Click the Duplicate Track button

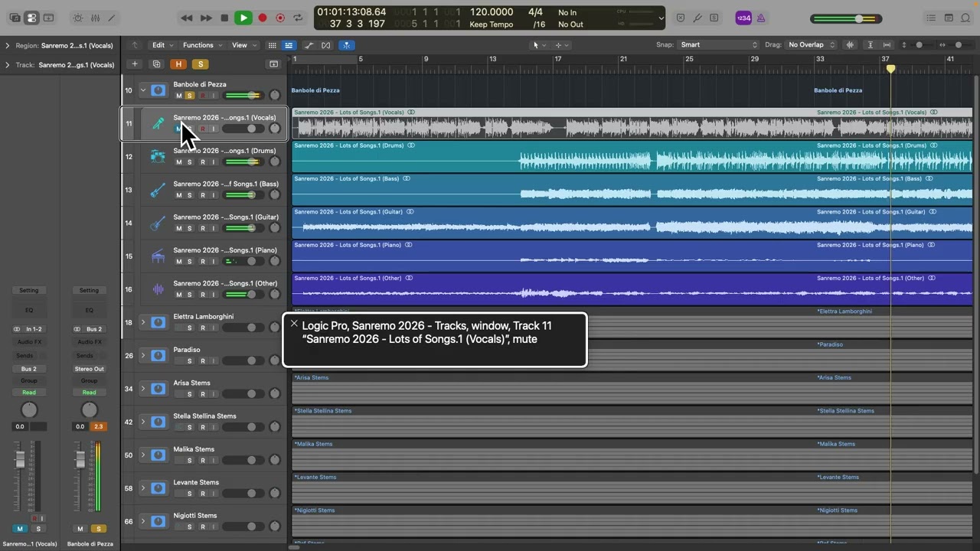coord(157,64)
